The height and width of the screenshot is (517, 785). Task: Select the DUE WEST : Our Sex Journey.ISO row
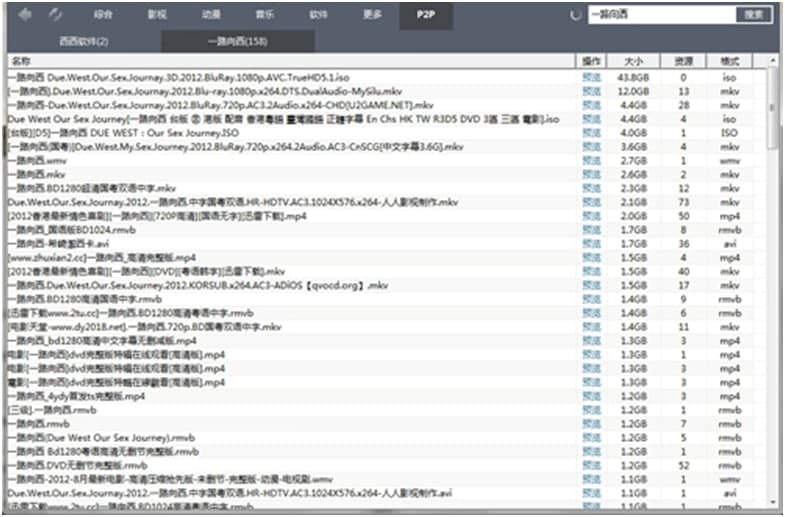pyautogui.click(x=123, y=133)
